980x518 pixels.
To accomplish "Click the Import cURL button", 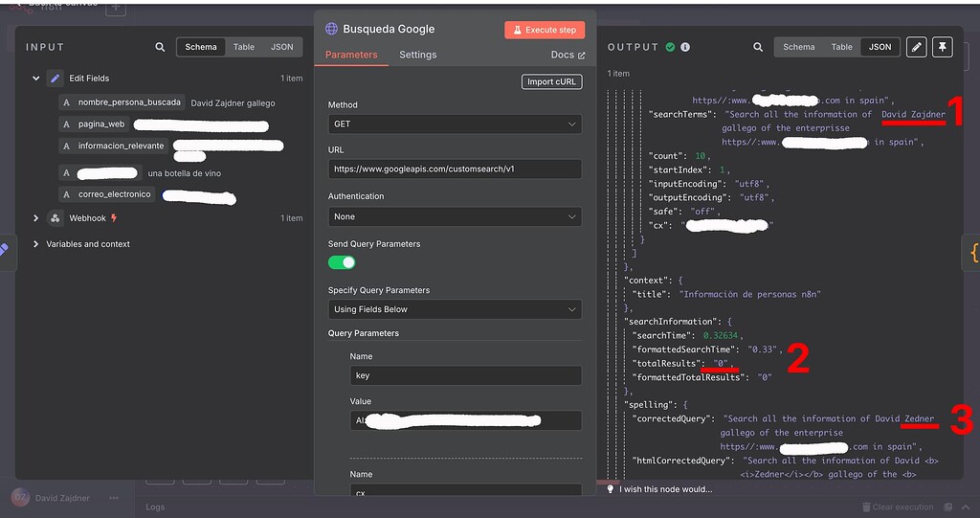I will (551, 81).
